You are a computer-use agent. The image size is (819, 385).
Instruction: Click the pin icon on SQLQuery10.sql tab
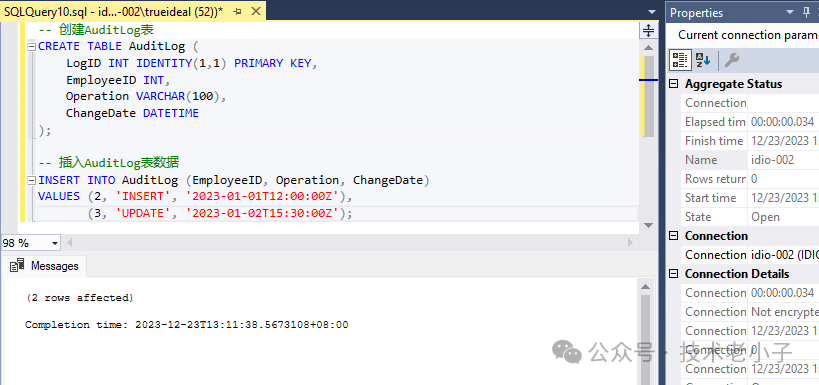tap(238, 11)
